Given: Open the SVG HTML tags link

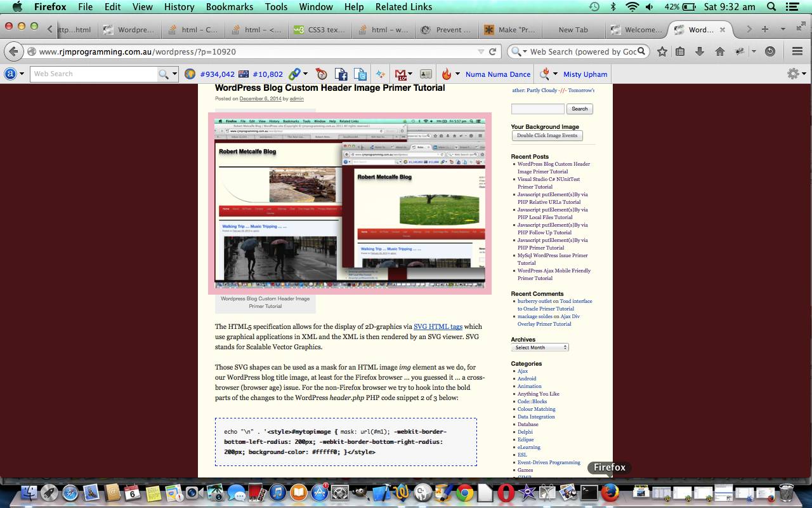Looking at the screenshot, I should tap(438, 326).
